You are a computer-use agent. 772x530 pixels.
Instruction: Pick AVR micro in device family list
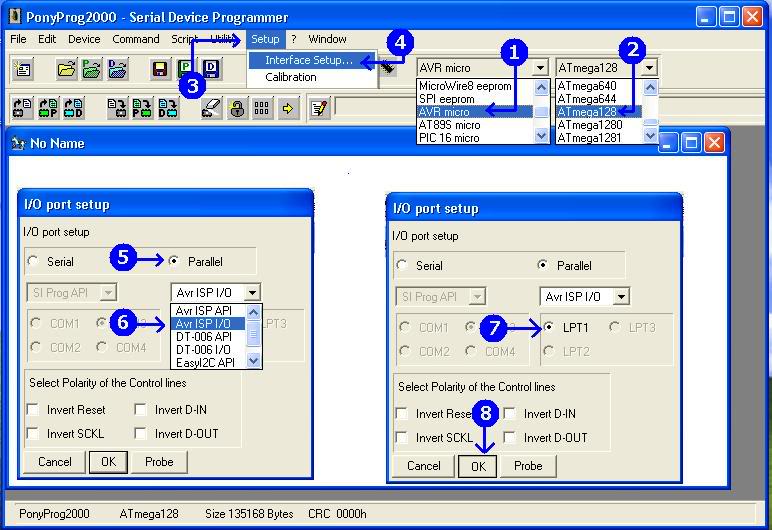[x=475, y=112]
